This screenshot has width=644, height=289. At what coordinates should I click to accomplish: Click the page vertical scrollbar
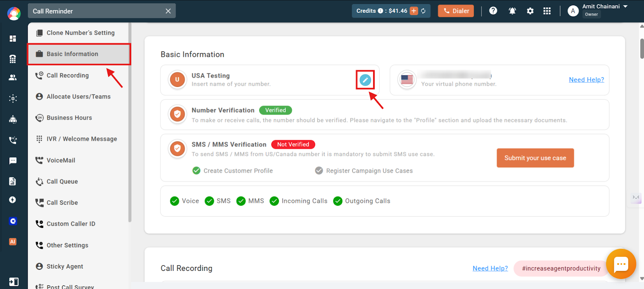[x=642, y=49]
